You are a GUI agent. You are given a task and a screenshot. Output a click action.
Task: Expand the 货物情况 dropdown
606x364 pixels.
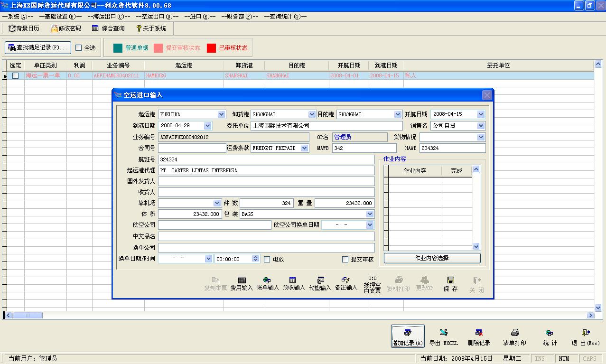[x=481, y=137]
